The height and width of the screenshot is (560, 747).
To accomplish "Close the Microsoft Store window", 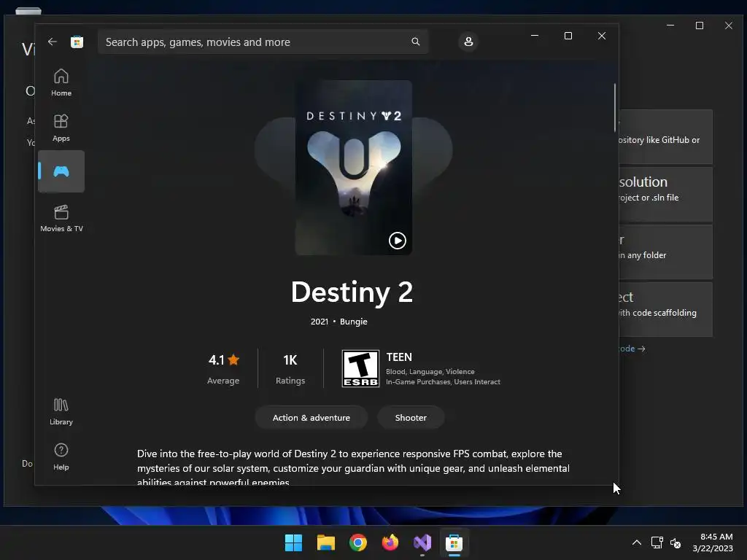I will [602, 36].
